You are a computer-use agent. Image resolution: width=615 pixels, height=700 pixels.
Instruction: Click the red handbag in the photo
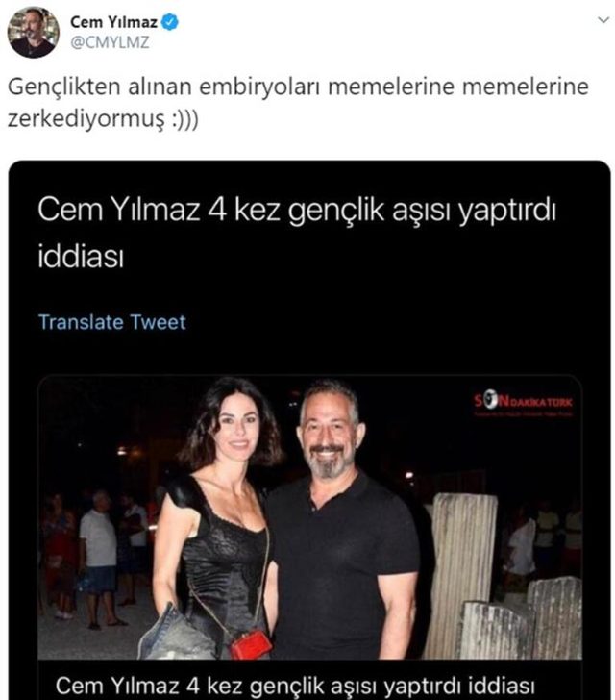click(x=251, y=644)
